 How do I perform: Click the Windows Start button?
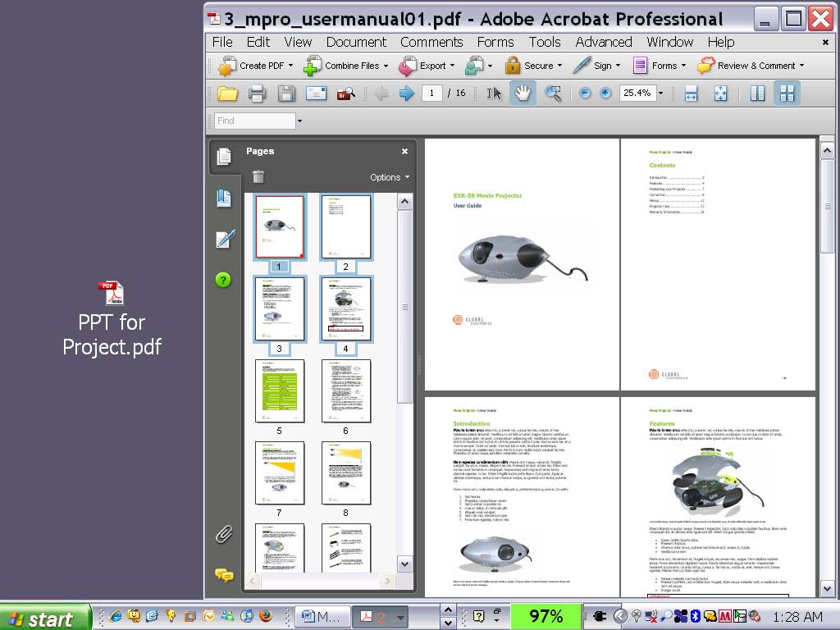45,618
